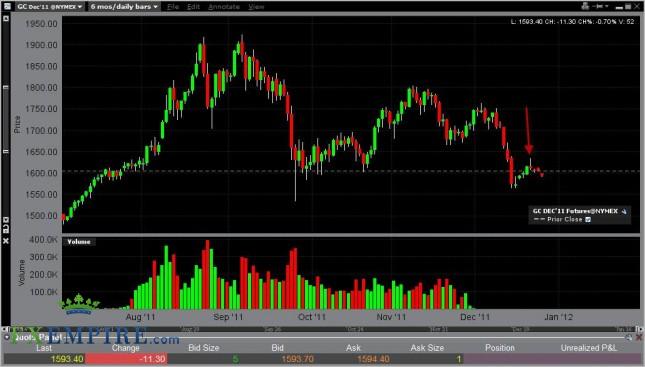Click the Last column header
Image resolution: width=645 pixels, height=367 pixels.
44,348
